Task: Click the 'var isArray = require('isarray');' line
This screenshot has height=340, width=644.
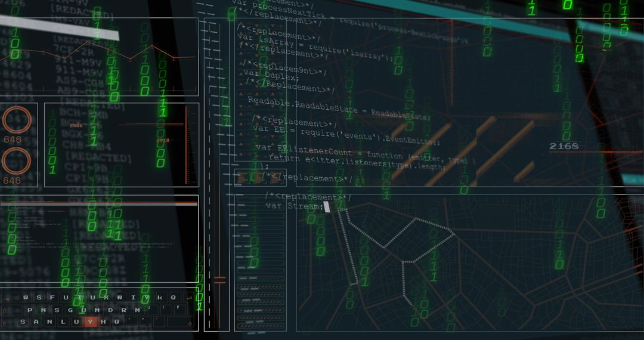Action: 315,48
